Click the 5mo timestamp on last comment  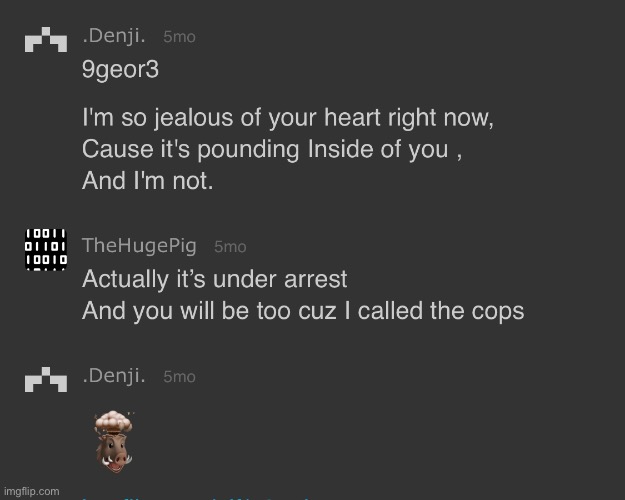pyautogui.click(x=179, y=377)
